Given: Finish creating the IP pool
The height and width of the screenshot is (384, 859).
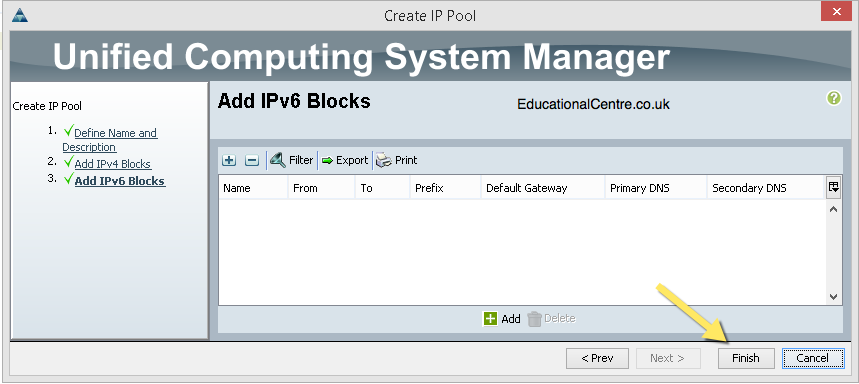Looking at the screenshot, I should (x=746, y=358).
